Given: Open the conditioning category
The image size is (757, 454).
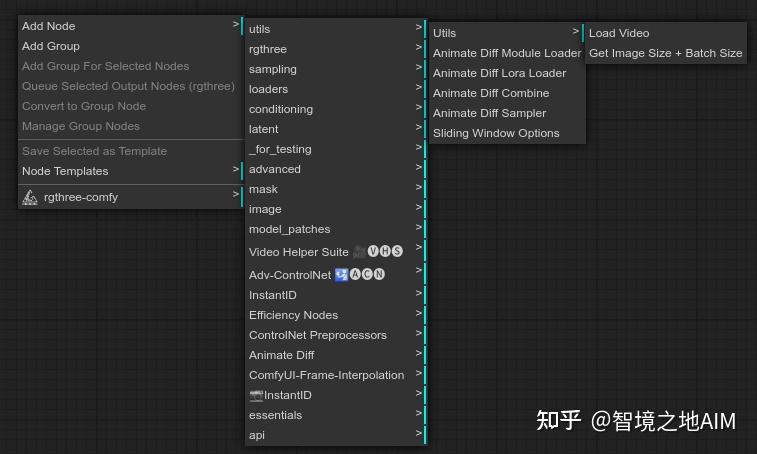Looking at the screenshot, I should [x=336, y=109].
